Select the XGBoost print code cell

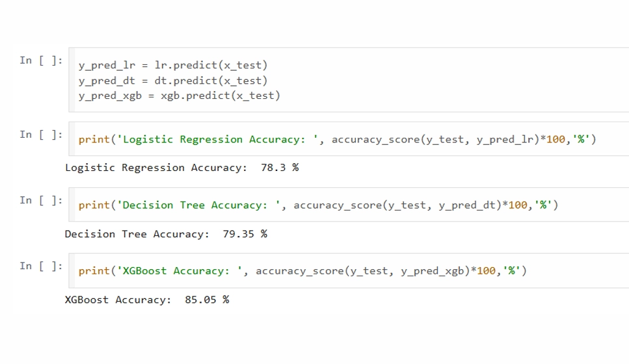coord(349,270)
